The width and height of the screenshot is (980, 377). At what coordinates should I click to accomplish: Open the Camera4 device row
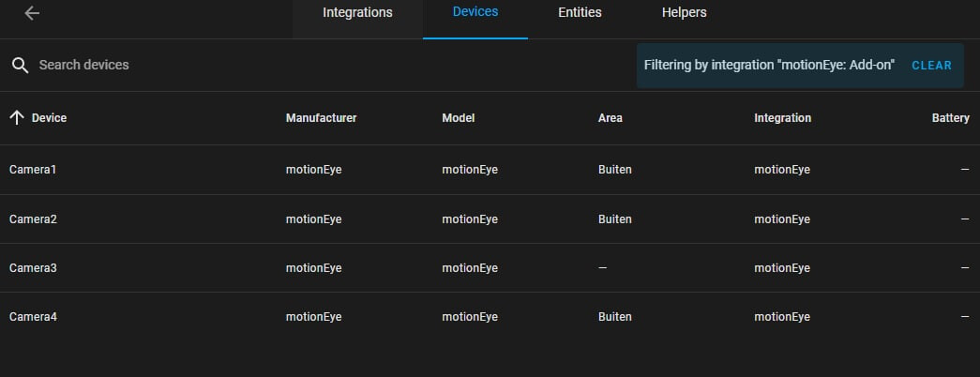tap(34, 317)
